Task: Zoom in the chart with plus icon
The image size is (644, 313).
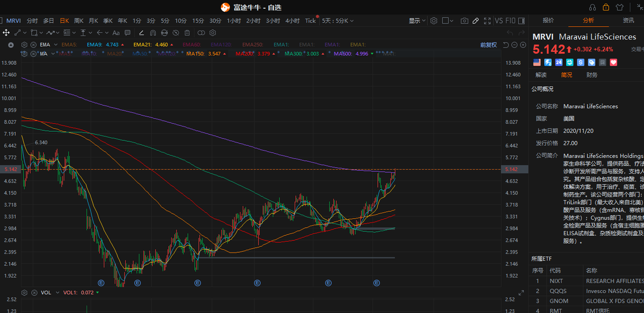Action: [523, 45]
